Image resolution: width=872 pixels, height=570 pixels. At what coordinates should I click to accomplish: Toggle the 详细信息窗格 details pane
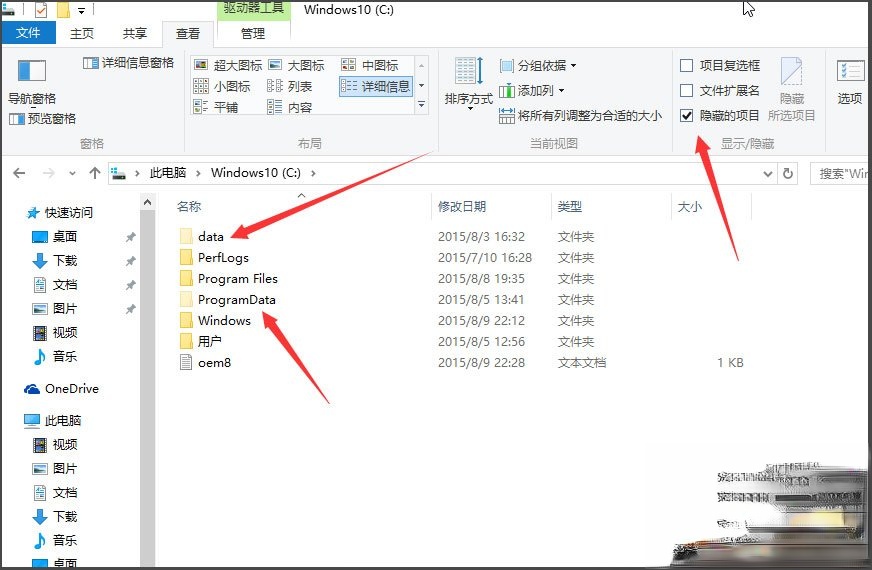tap(128, 63)
